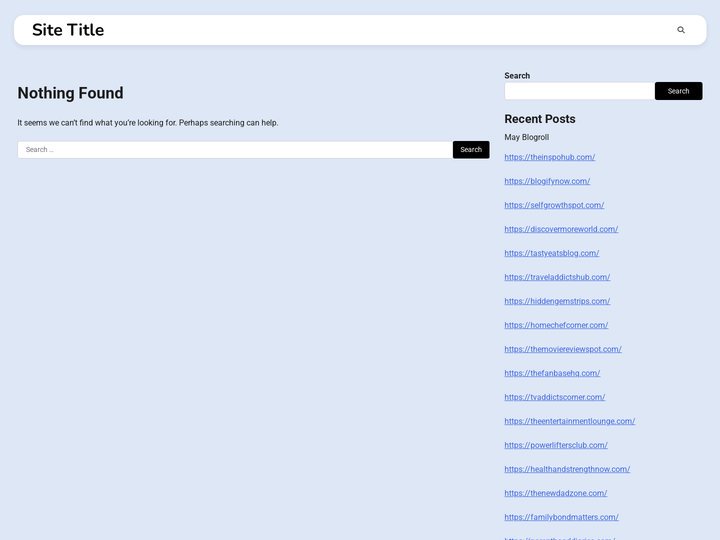Visit the familybondmatters.com link
Viewport: 720px width, 540px height.
tap(562, 517)
